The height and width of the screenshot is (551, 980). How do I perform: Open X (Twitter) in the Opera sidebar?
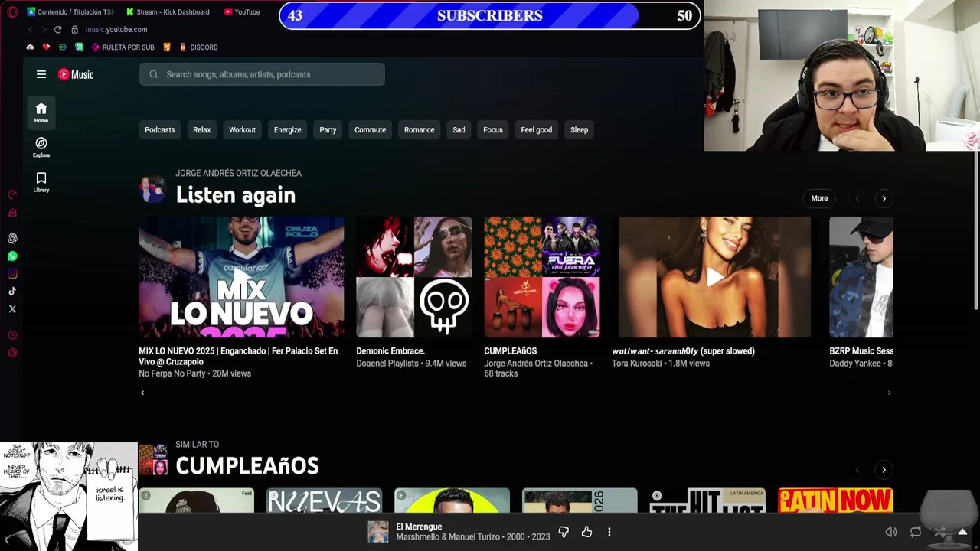point(12,309)
